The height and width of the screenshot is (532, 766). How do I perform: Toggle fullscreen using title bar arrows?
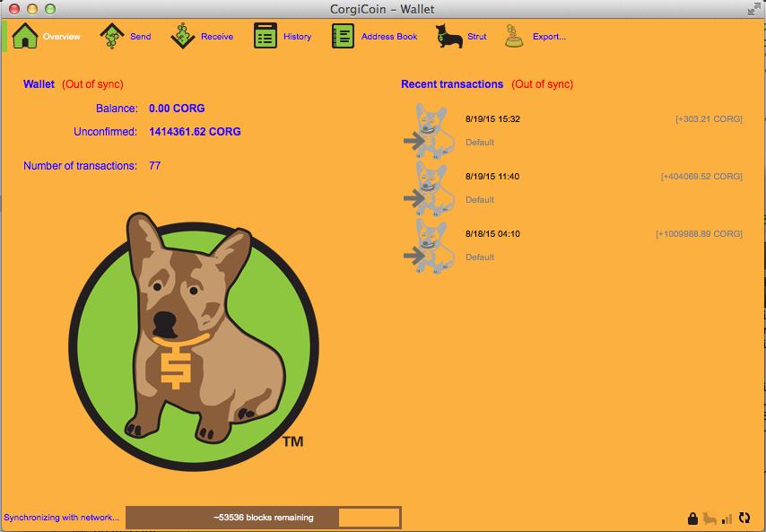[x=753, y=8]
